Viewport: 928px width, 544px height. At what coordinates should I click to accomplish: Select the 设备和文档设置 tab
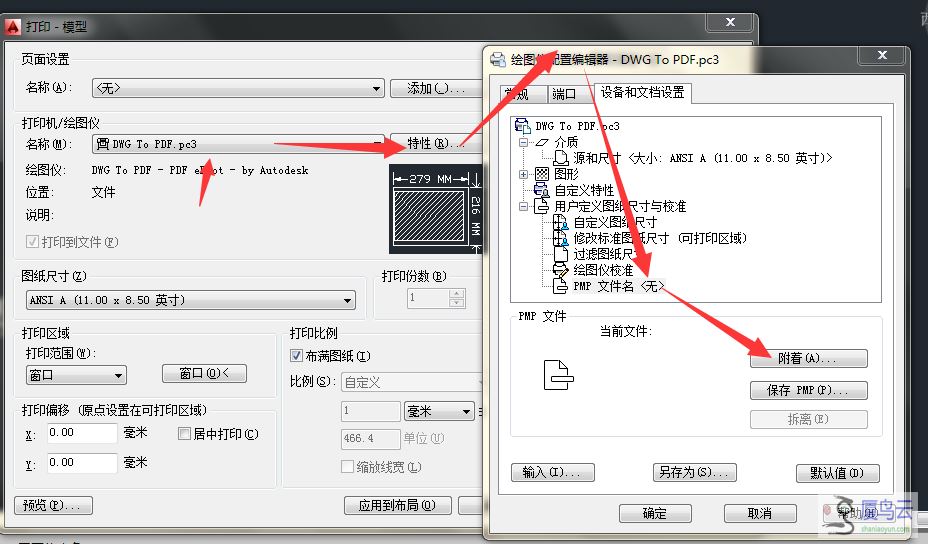(642, 92)
